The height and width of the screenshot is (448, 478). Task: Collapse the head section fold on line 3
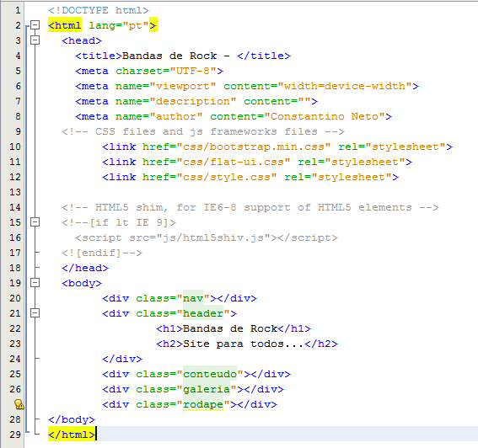(35, 40)
